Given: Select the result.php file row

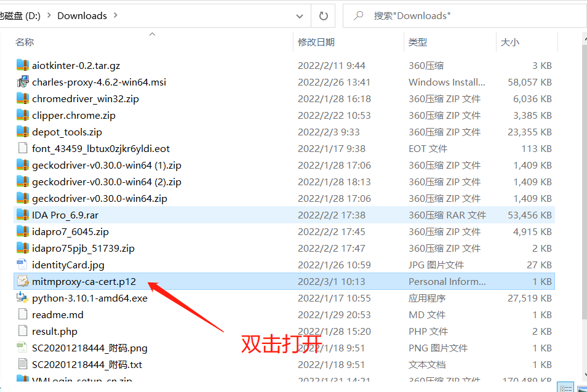Looking at the screenshot, I should click(284, 331).
